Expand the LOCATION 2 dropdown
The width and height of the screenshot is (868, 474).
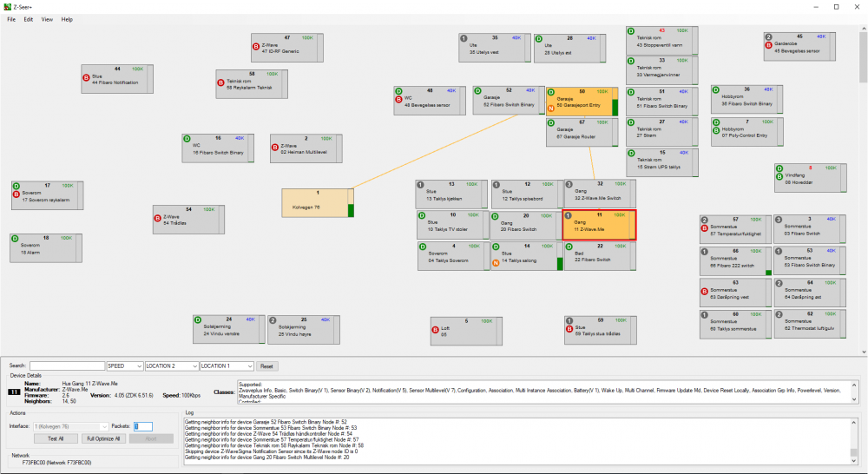pyautogui.click(x=170, y=366)
